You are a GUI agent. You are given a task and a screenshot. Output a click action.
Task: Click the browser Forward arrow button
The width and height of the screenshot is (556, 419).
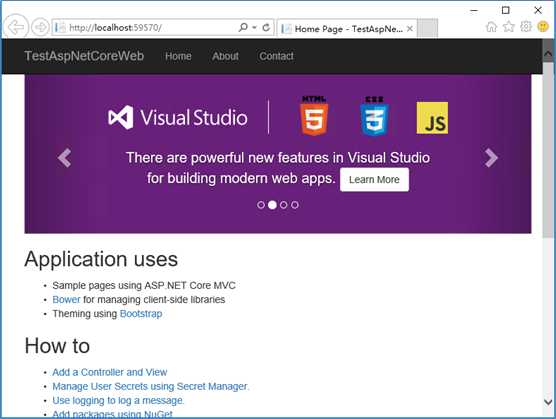pyautogui.click(x=40, y=27)
